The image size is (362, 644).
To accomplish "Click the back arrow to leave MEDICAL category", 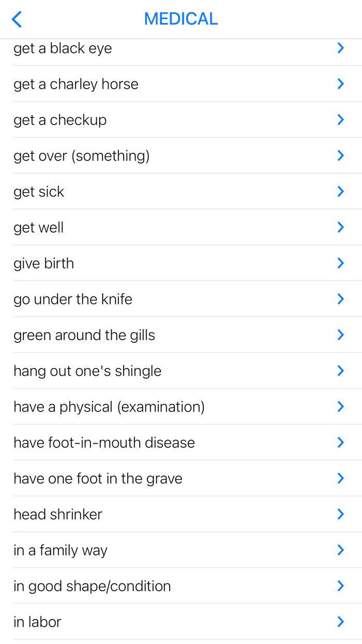I will point(16,19).
